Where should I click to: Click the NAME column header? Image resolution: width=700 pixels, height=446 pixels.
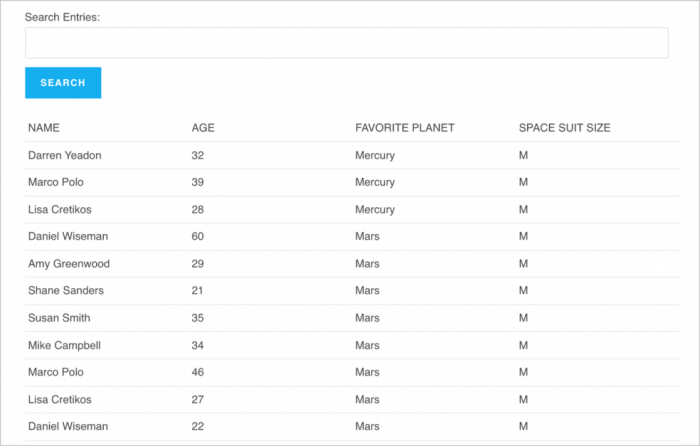[x=44, y=128]
